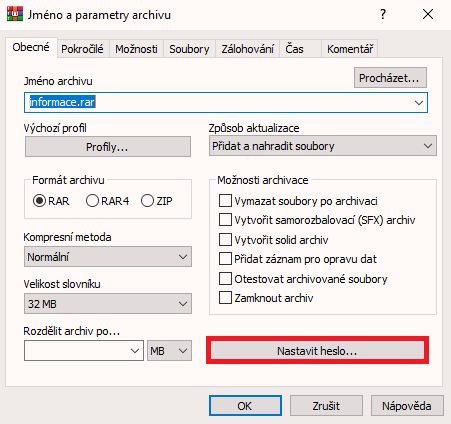Select the ZIP archive format
Viewport: 451px width, 424px height.
[x=147, y=201]
